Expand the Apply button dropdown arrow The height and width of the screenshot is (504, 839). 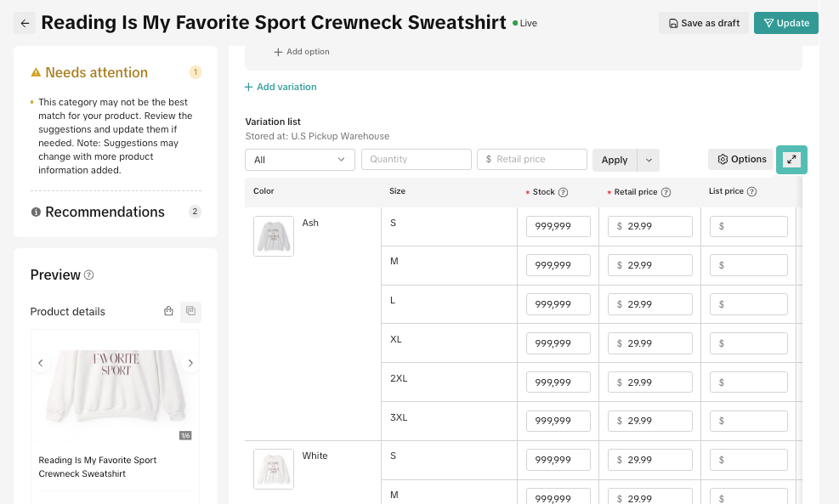649,160
